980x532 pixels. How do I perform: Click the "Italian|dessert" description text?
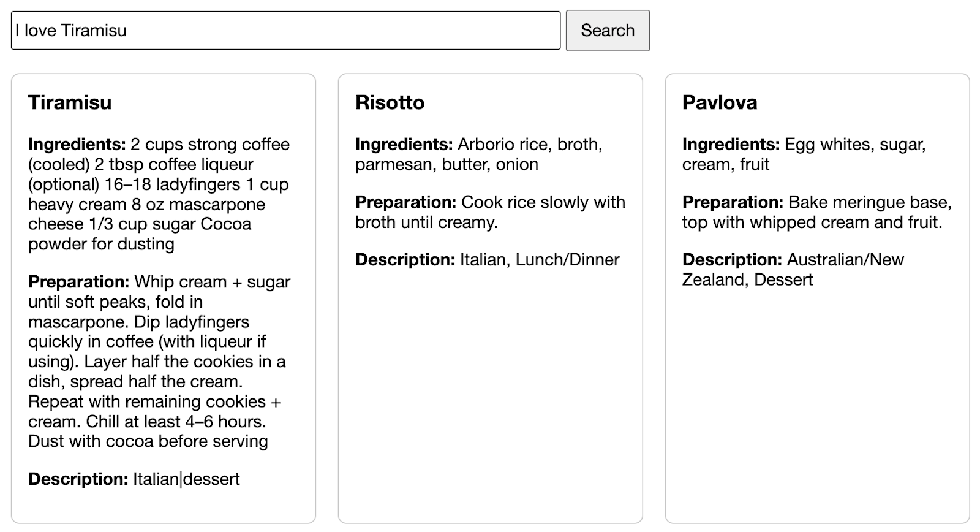click(x=186, y=479)
